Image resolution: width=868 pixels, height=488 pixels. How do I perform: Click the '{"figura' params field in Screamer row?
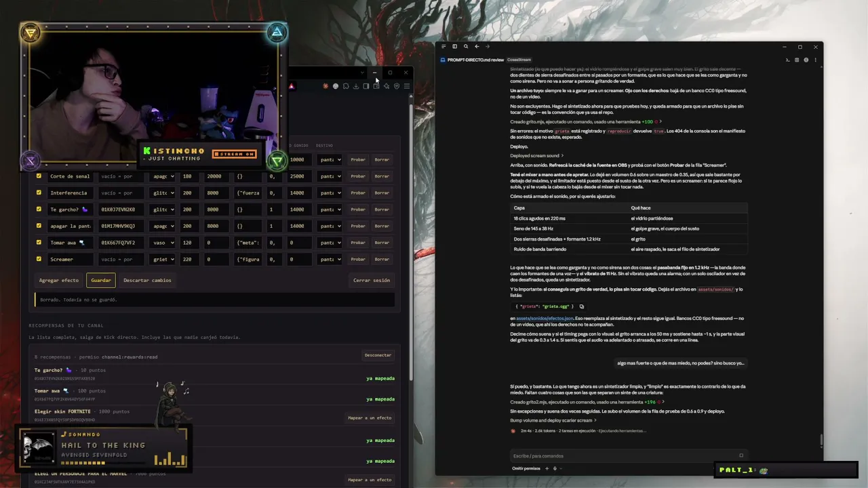tap(248, 259)
